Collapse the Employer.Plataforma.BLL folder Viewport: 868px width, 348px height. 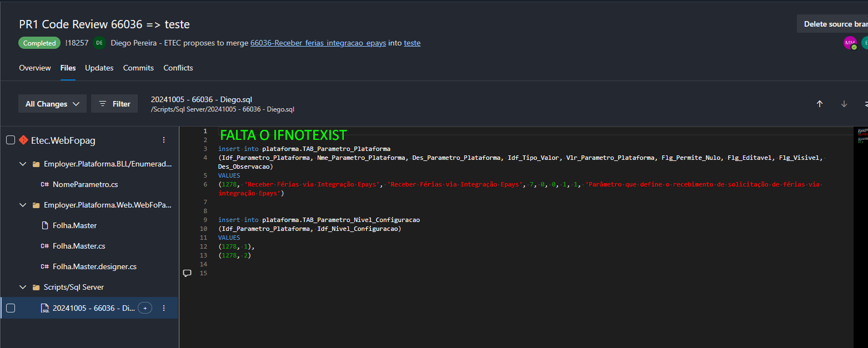pos(23,164)
